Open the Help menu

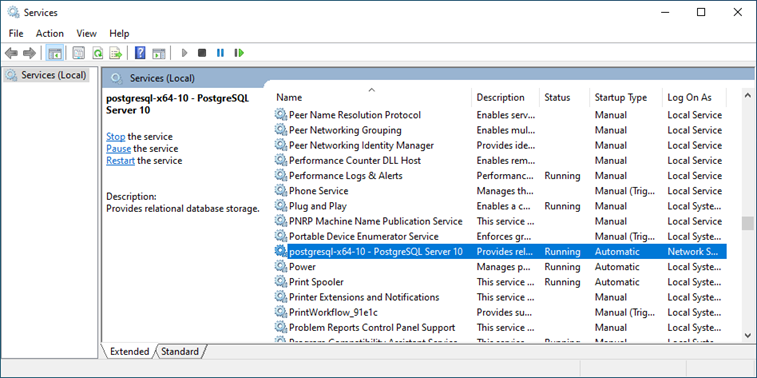119,33
